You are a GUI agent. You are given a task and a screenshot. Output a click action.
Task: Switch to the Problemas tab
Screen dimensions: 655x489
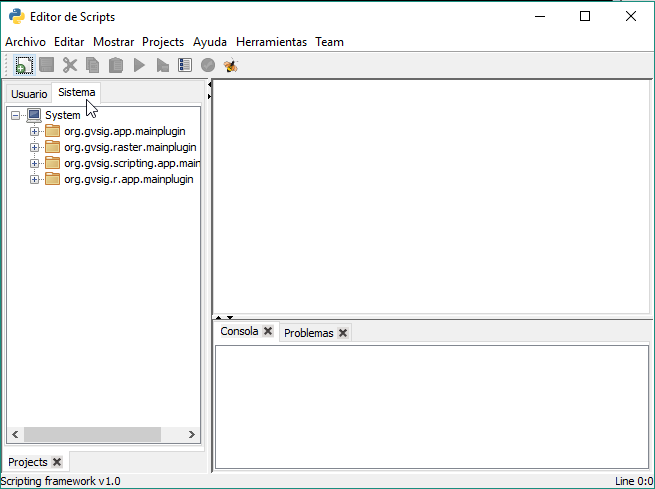(308, 333)
